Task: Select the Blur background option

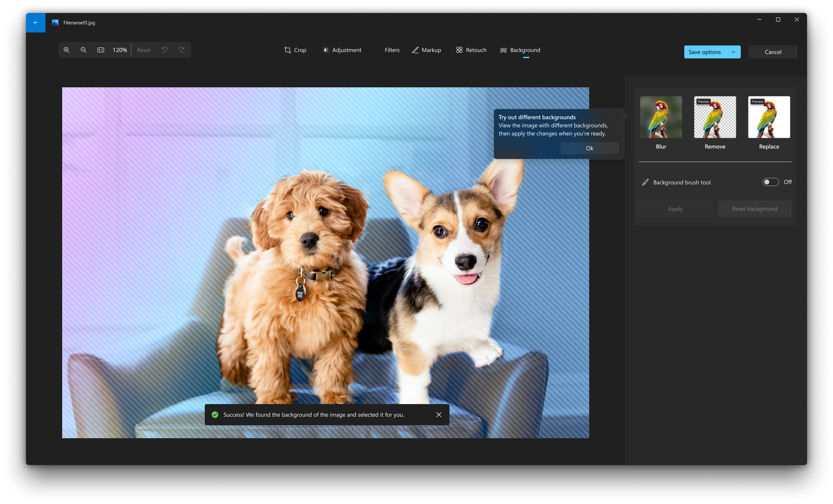Action: click(660, 117)
